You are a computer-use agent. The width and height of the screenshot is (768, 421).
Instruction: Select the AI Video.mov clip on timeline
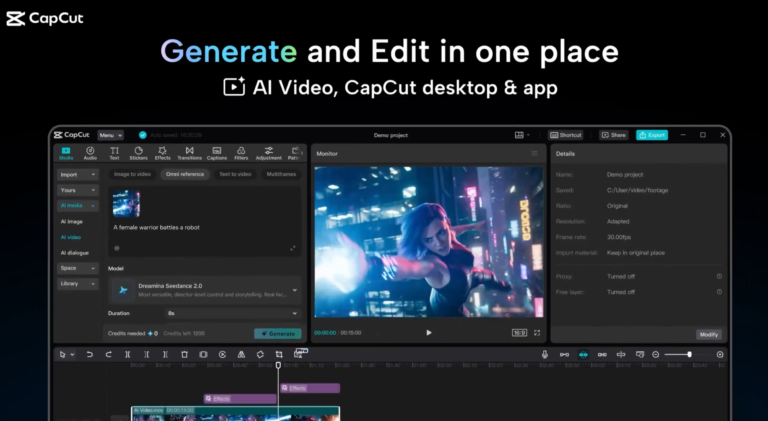[235, 414]
